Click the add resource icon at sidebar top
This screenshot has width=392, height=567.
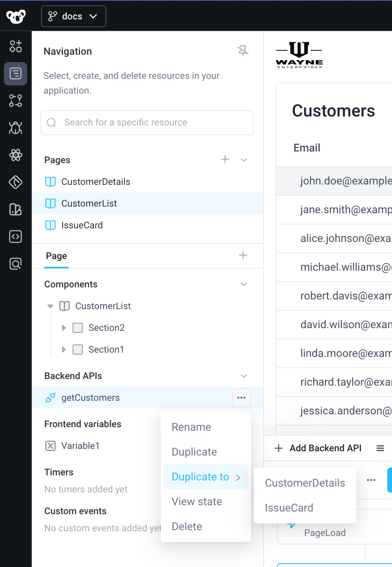[16, 46]
